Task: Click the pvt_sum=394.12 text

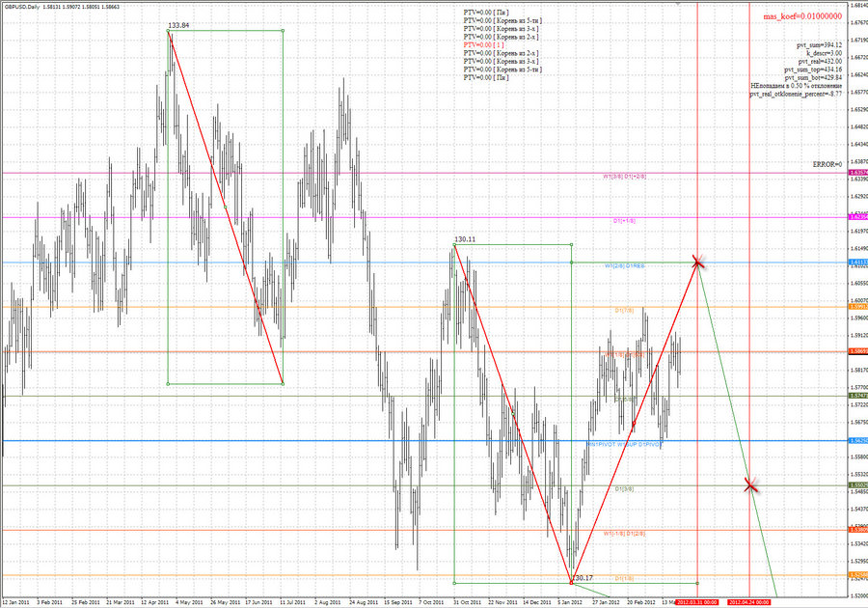Action: click(x=819, y=44)
